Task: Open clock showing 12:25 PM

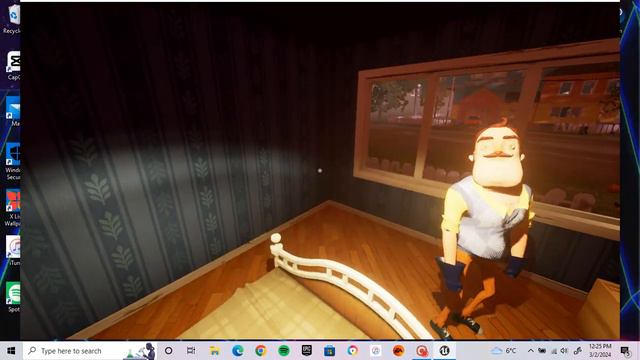Action: click(x=600, y=350)
